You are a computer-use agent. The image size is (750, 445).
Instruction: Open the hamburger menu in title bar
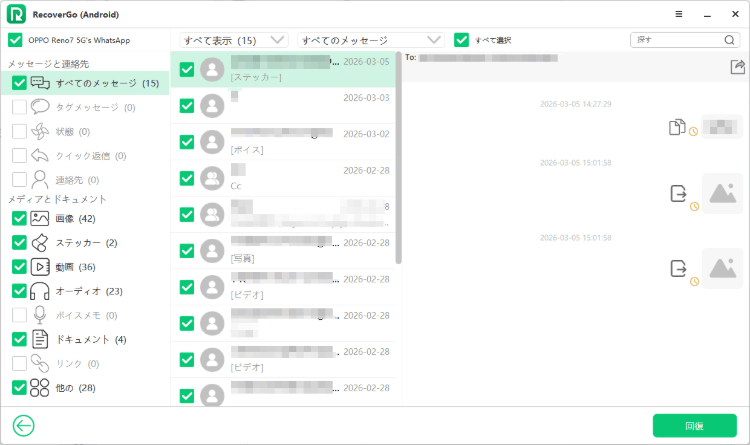click(x=679, y=14)
